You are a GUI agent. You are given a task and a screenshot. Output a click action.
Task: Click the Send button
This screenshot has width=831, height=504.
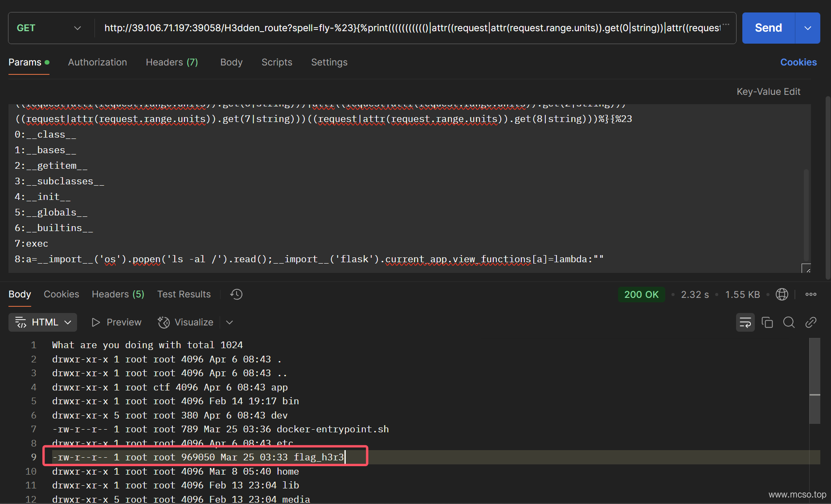(768, 28)
